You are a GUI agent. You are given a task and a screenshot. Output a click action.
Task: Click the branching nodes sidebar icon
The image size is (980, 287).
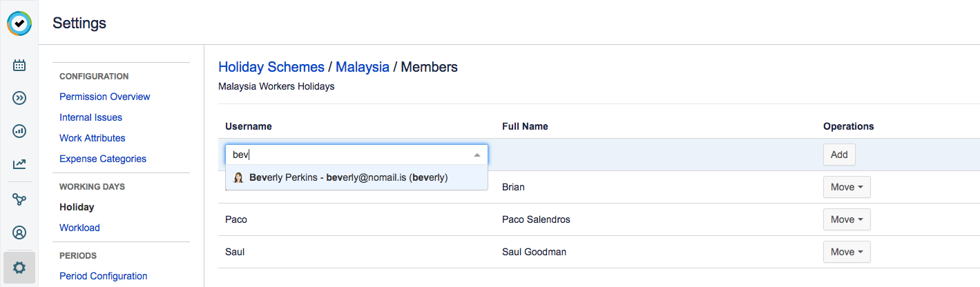point(19,199)
